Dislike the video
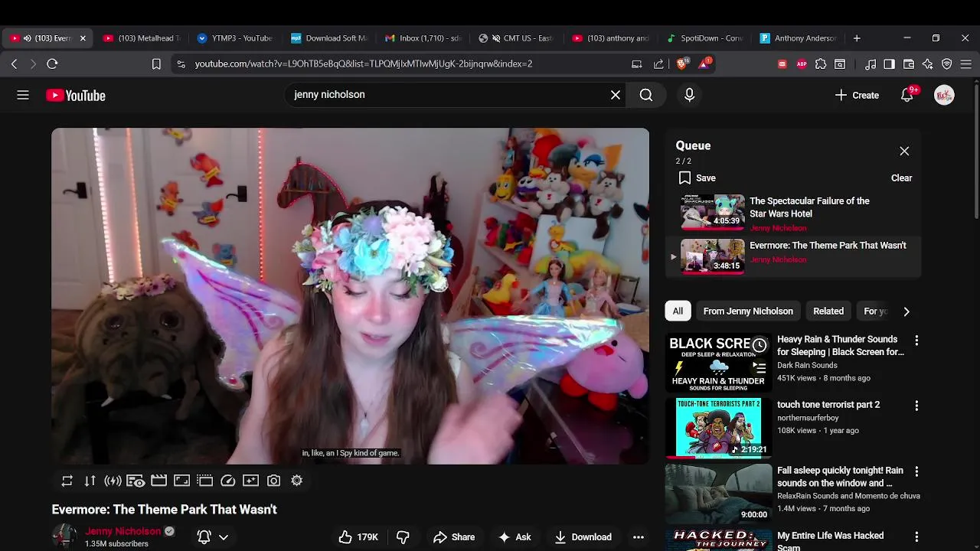This screenshot has width=980, height=551. (403, 537)
